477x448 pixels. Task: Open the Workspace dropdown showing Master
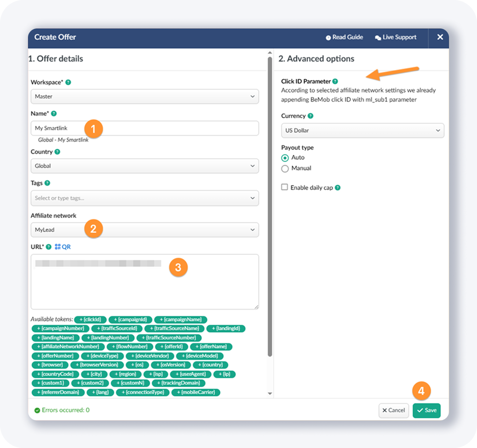point(144,96)
